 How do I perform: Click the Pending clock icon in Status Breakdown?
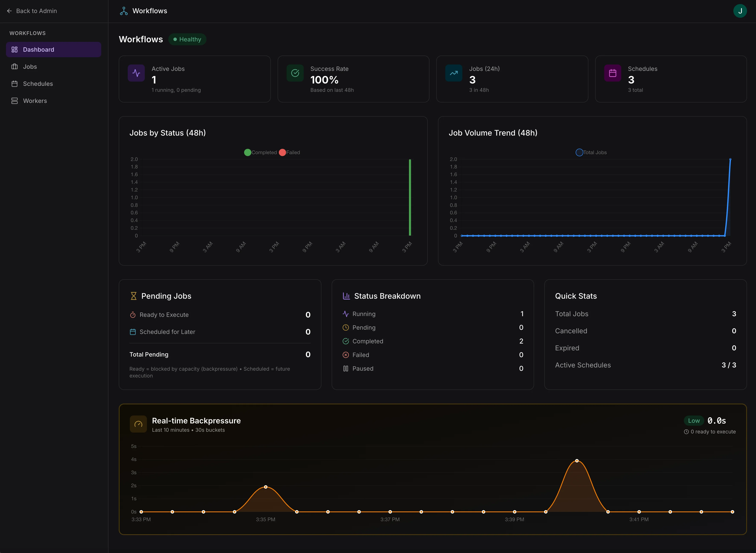point(346,328)
